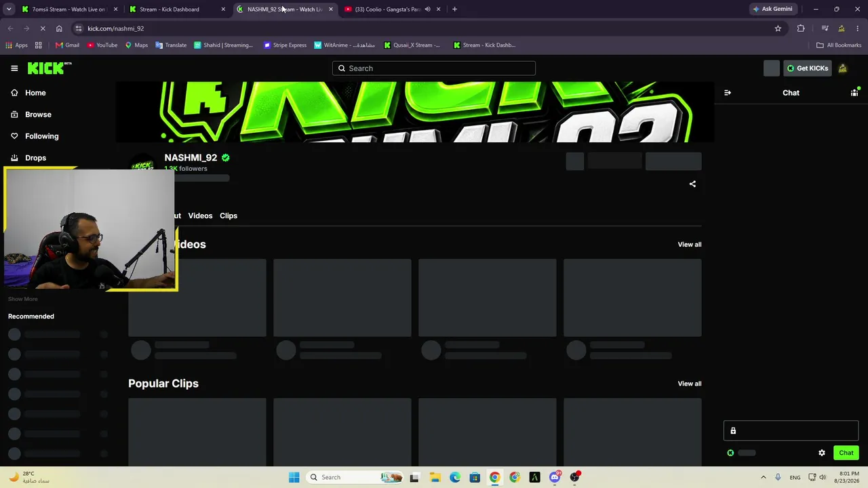Click the Get KICKs button
The image size is (868, 488).
coord(807,68)
